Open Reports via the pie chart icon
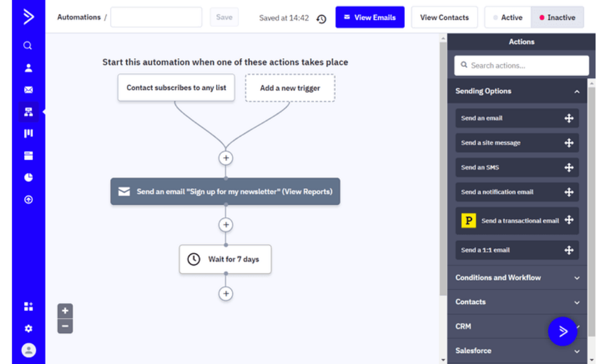Image resolution: width=607 pixels, height=364 pixels. tap(28, 177)
